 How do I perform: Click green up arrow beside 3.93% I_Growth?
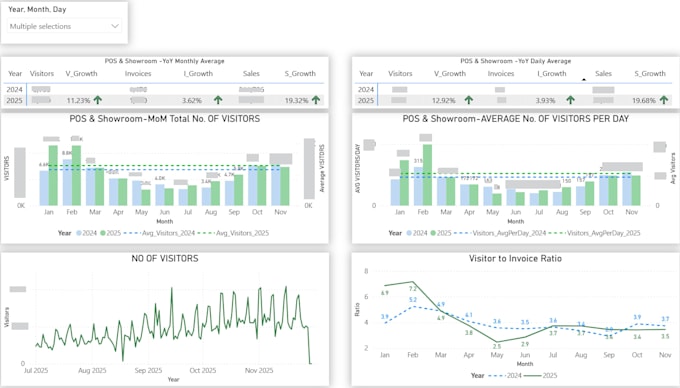[x=570, y=100]
